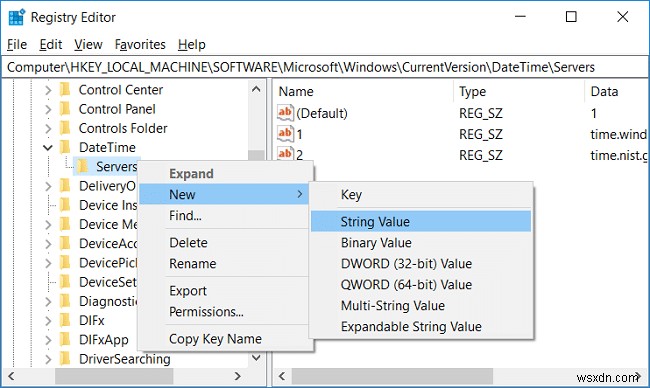This screenshot has width=650, height=388.
Task: Expand the DriverSearching tree node
Action: click(48, 359)
